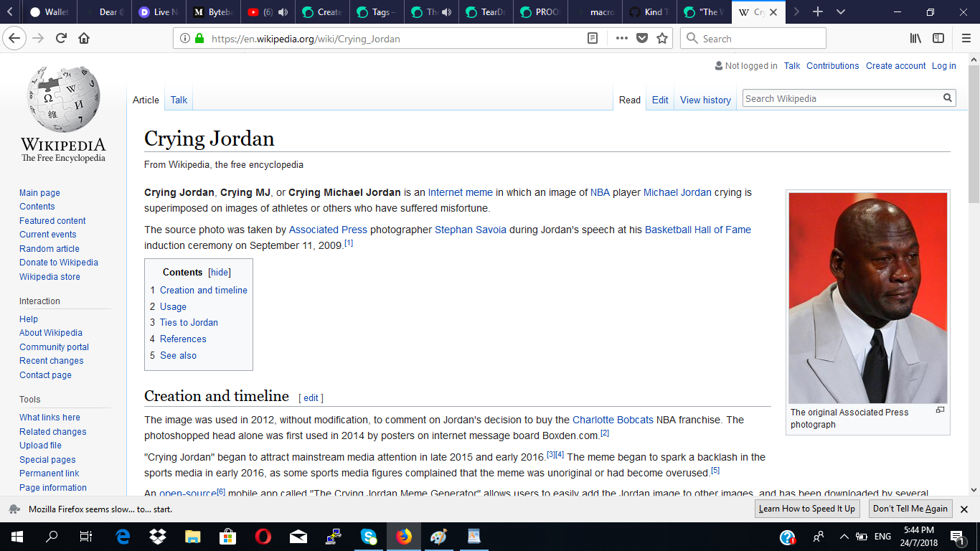Show the Firefox sidebars icon
The width and height of the screenshot is (980, 551).
(938, 38)
